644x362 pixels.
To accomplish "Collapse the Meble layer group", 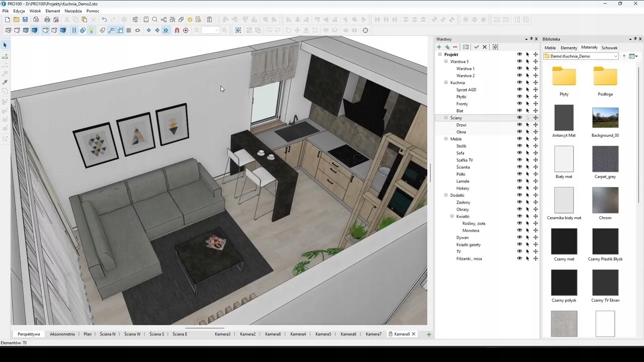I will (446, 139).
